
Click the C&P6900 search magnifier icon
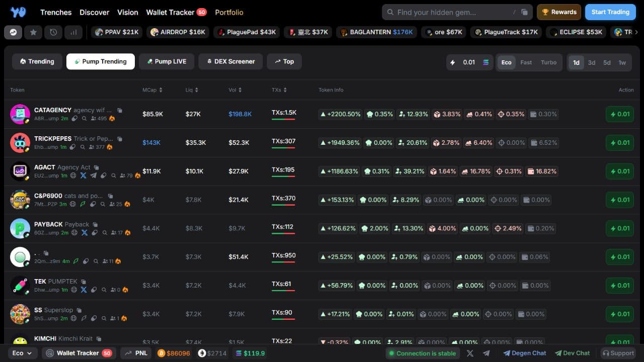103,204
